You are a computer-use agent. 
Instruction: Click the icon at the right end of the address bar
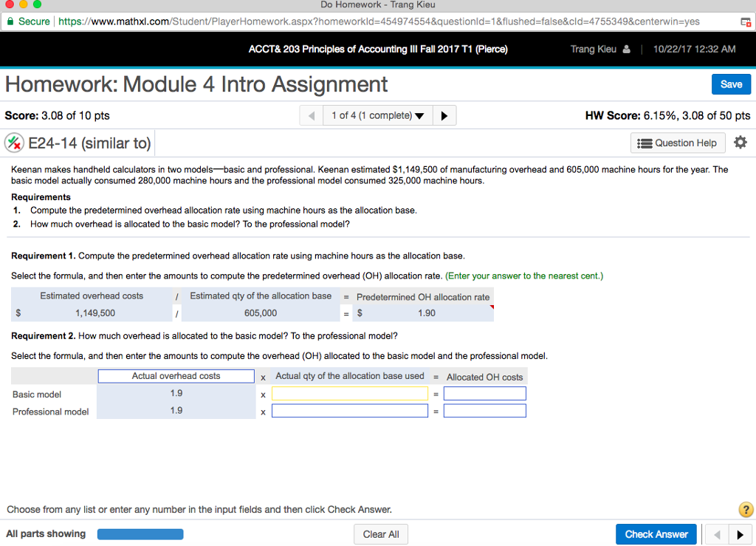point(745,21)
